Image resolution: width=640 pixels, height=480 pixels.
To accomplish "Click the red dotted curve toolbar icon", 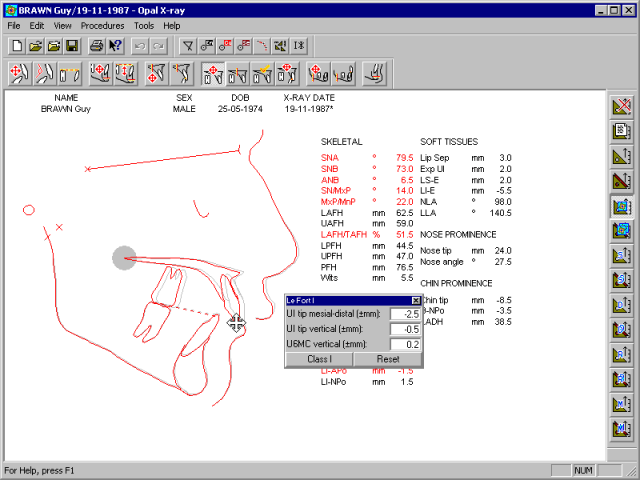I will pyautogui.click(x=262, y=46).
